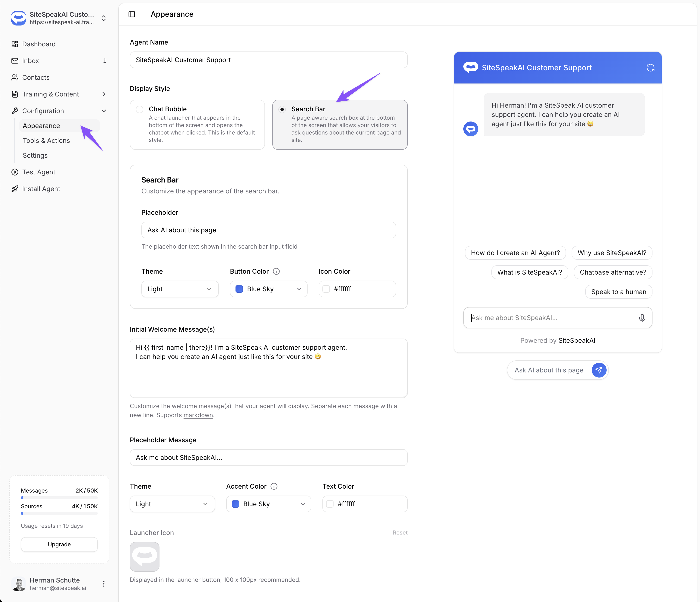Click the "Speak to a human" chip
700x602 pixels.
619,292
